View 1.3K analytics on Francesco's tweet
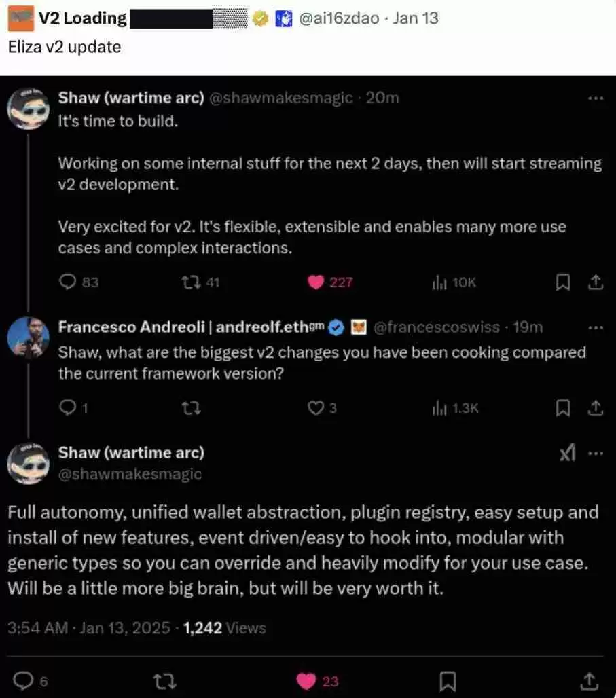The width and height of the screenshot is (616, 698). 438,408
